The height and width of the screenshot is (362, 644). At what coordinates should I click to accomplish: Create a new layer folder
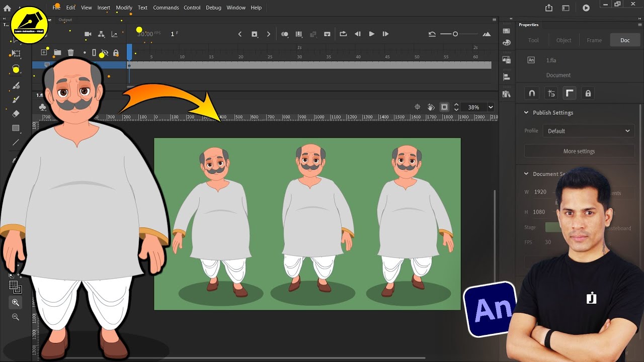(x=57, y=52)
